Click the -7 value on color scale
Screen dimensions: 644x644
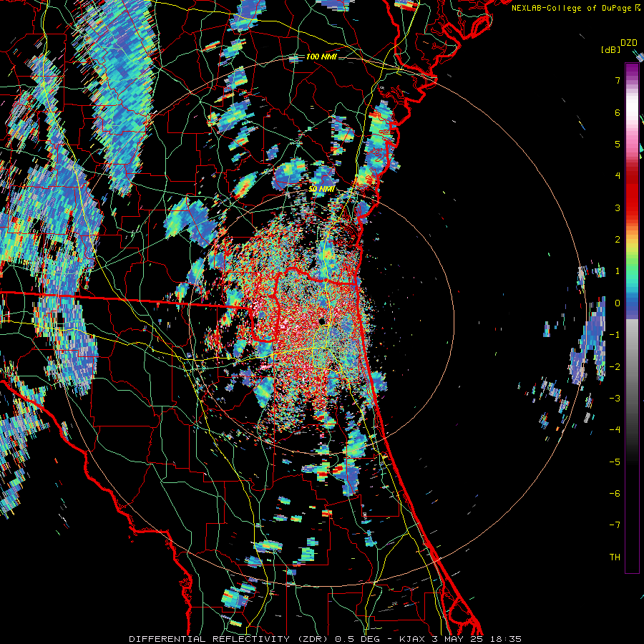pyautogui.click(x=615, y=525)
